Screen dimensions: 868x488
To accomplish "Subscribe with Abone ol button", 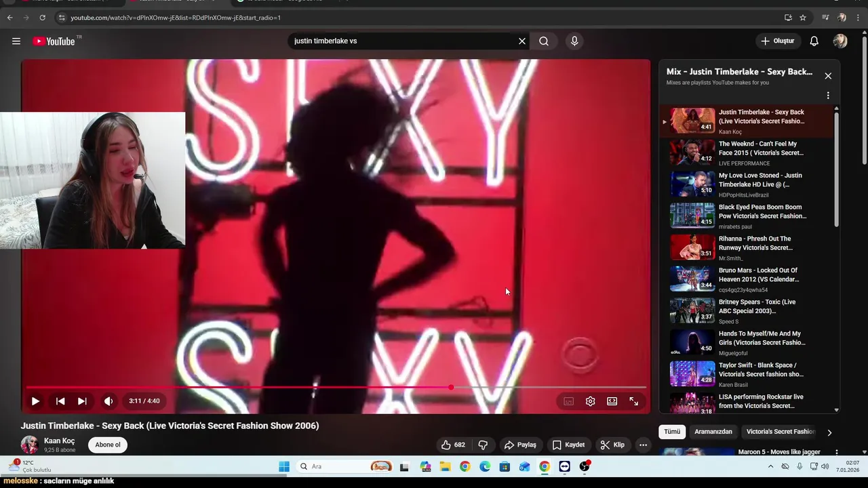I will click(x=108, y=445).
